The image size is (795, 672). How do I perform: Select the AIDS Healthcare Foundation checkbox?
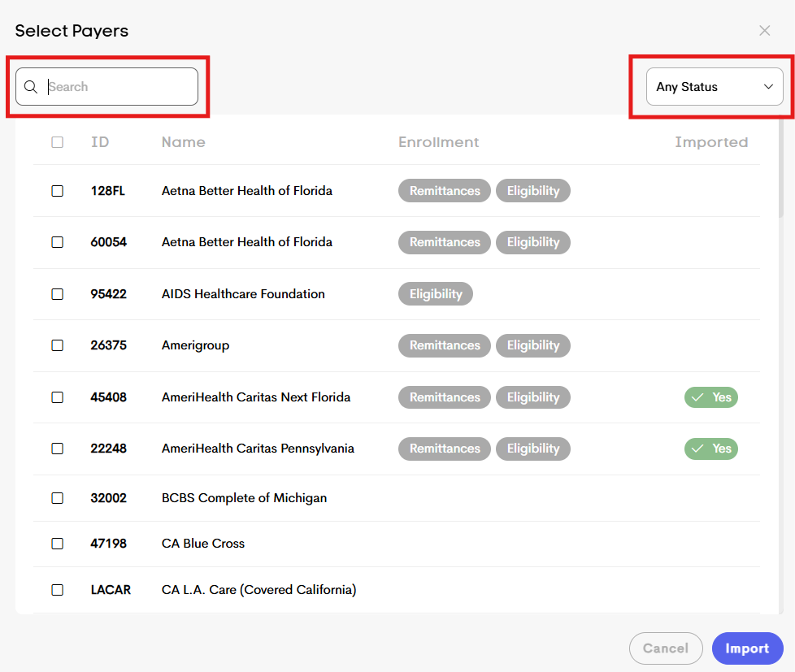click(57, 294)
